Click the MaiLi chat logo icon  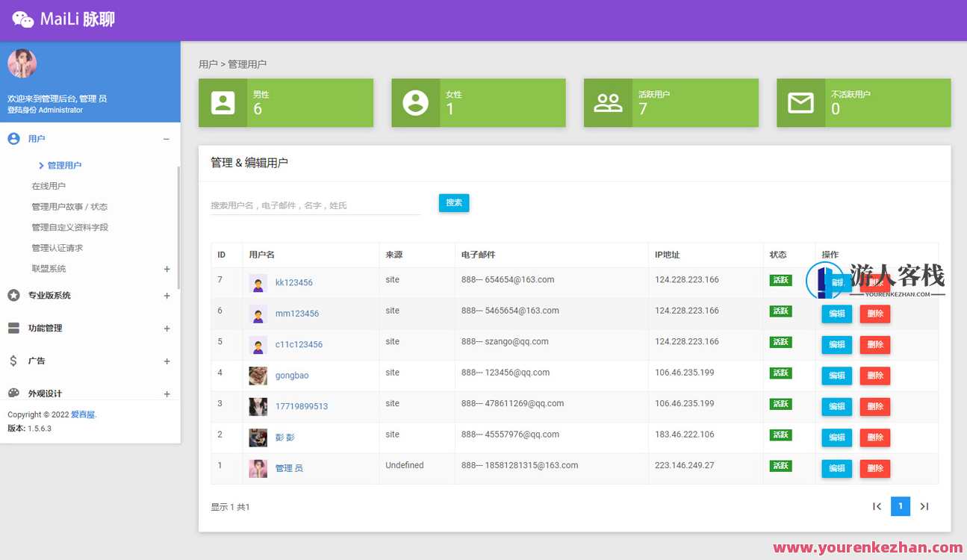(22, 19)
